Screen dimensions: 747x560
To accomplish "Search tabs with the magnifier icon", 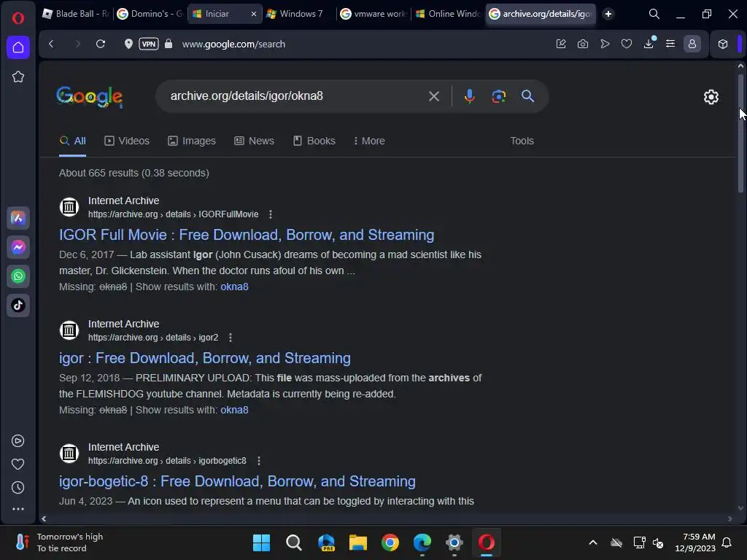I will pos(654,14).
